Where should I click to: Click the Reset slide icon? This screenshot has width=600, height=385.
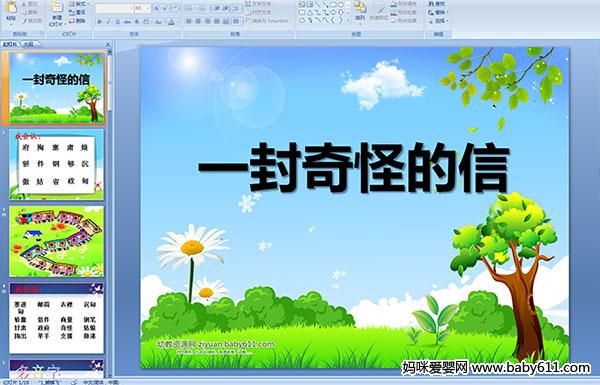72,12
